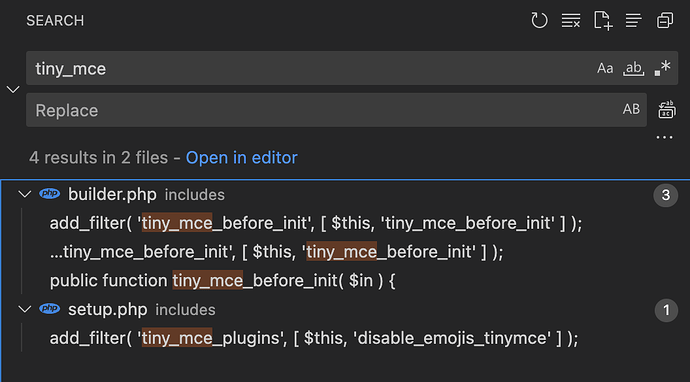Click PHP file icon beside setup.php
This screenshot has height=382, width=690.
click(x=50, y=309)
